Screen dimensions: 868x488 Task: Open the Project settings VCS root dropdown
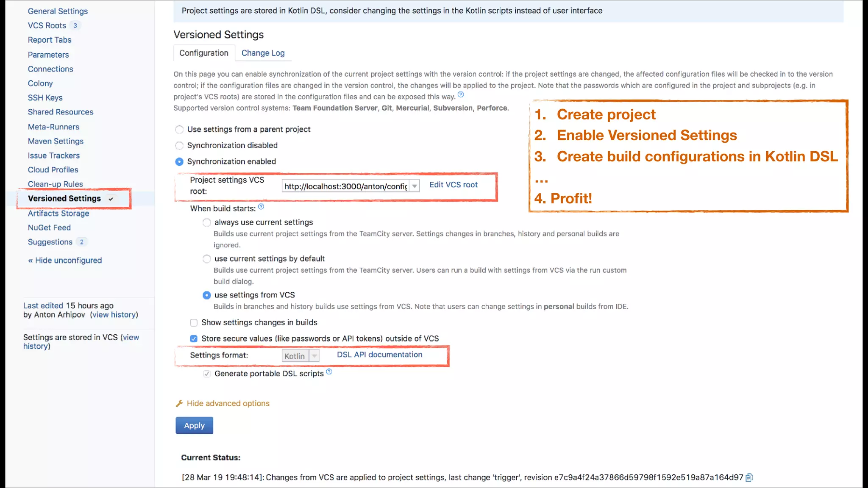coord(351,186)
